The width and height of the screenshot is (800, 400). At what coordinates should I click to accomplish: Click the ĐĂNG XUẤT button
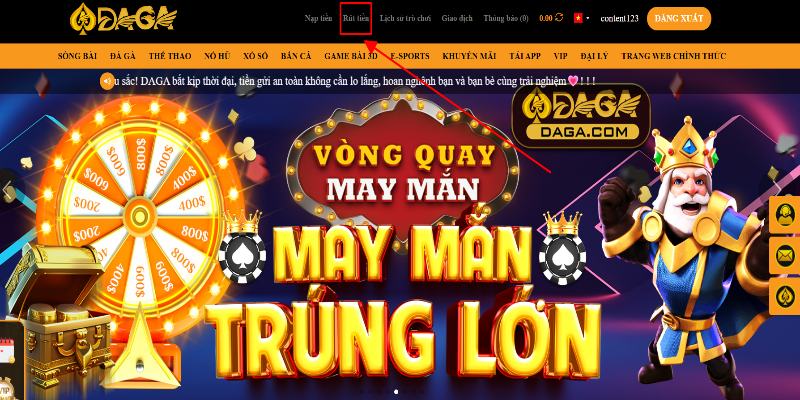[679, 18]
